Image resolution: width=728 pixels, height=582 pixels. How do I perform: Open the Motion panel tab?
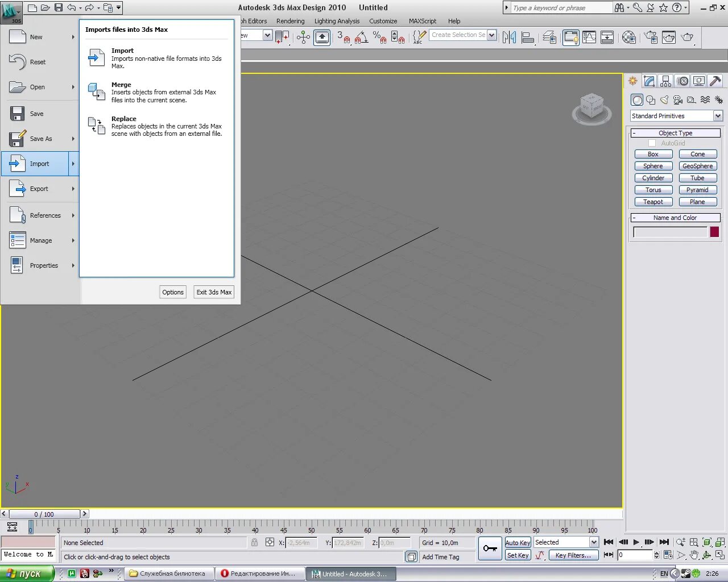[682, 81]
